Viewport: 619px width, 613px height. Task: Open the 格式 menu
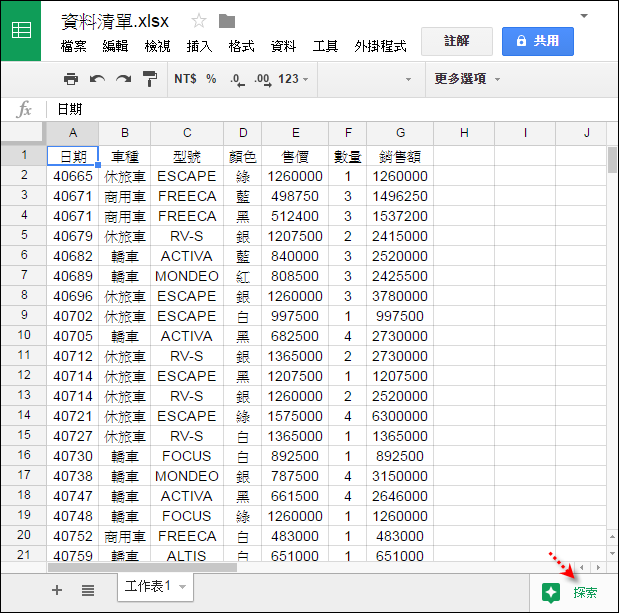tap(241, 46)
